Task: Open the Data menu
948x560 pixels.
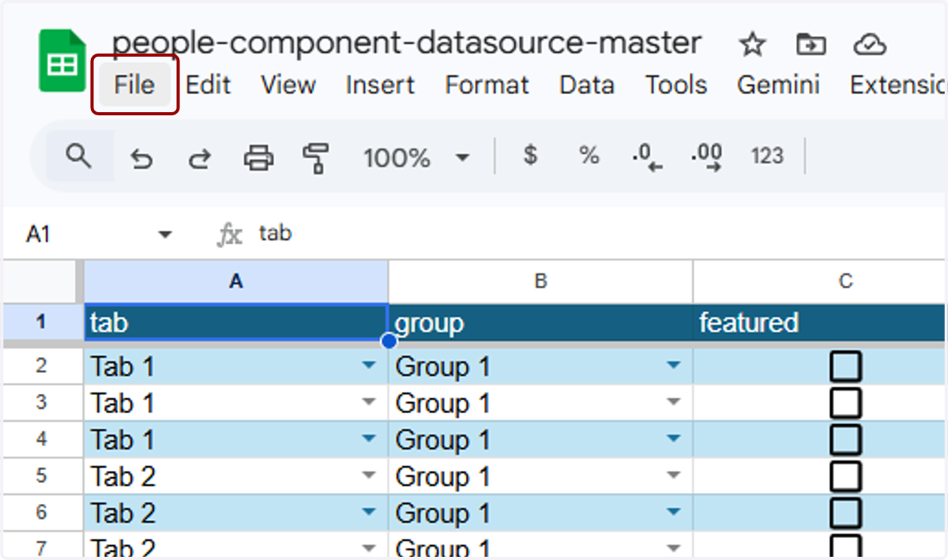Action: tap(587, 85)
